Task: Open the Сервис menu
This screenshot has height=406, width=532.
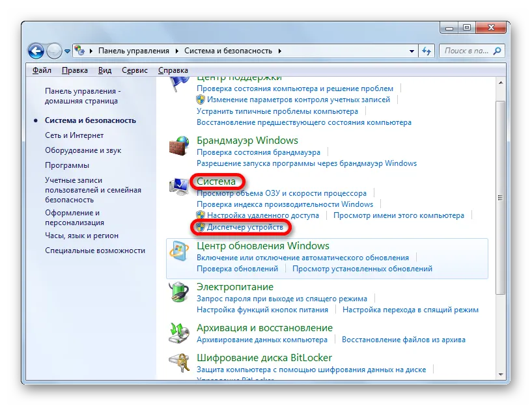Action: (x=135, y=70)
